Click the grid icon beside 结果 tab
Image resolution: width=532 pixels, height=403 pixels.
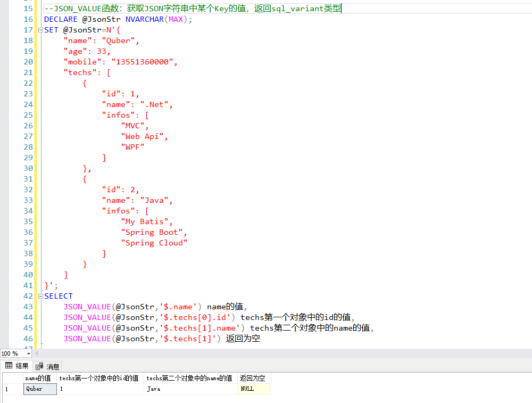(x=9, y=366)
